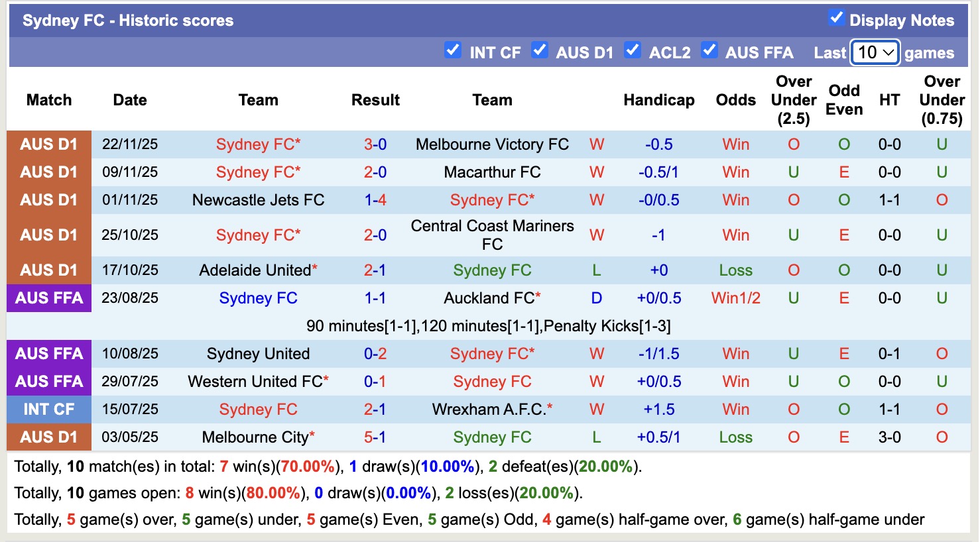Select the Central Coast Mariners FC entry
The width and height of the screenshot is (980, 542).
click(491, 235)
